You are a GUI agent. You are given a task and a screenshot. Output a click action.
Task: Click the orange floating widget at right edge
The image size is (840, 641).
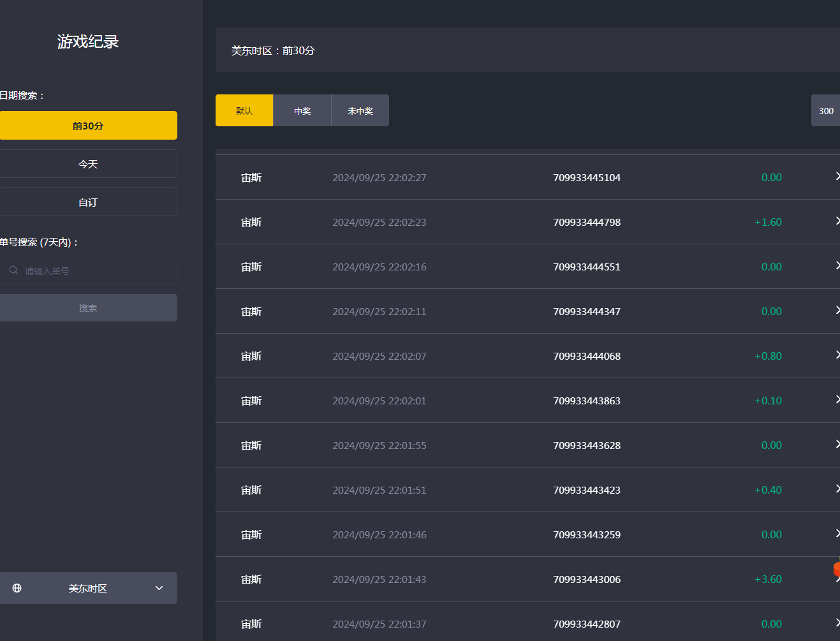click(836, 568)
